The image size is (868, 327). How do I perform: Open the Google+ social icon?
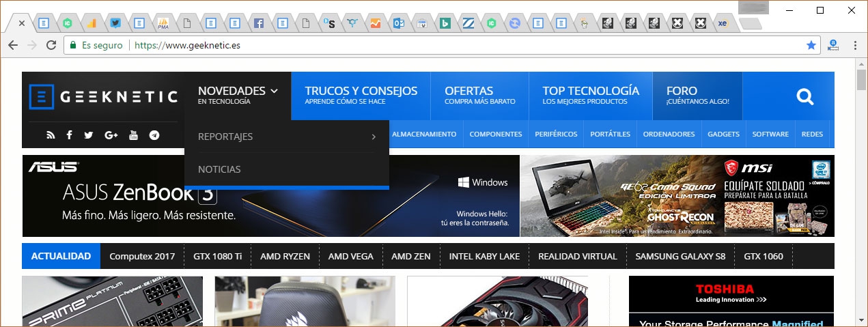tap(111, 135)
